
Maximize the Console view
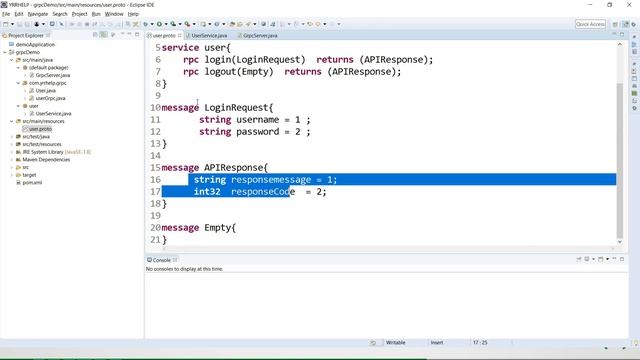(622, 259)
